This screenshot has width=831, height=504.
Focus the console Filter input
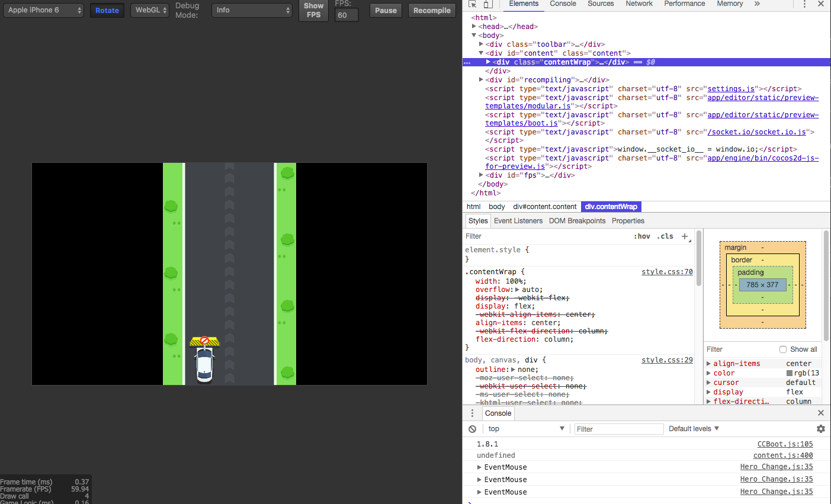pos(619,429)
